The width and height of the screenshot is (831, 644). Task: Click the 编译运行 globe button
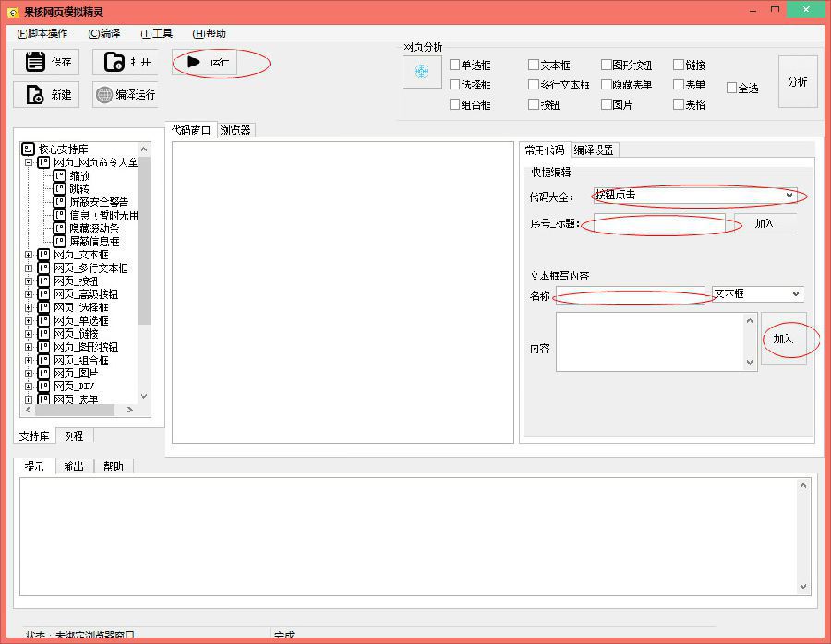coord(126,95)
